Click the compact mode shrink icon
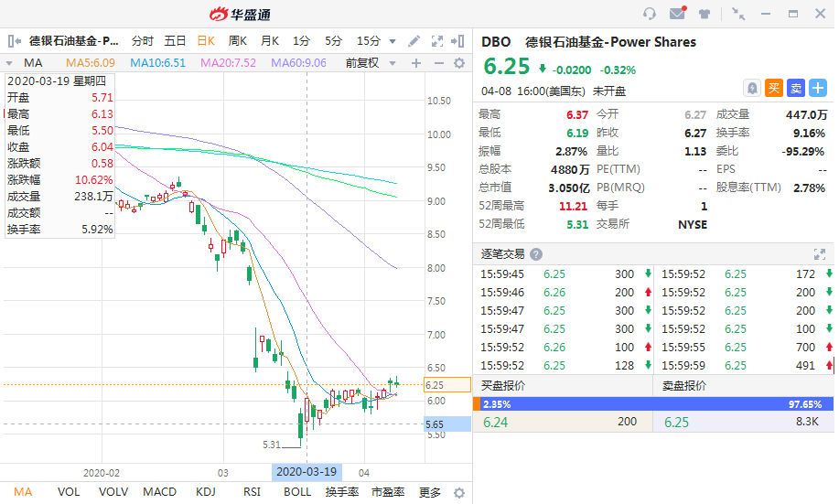Viewport: 839px width, 504px height. 738,14
